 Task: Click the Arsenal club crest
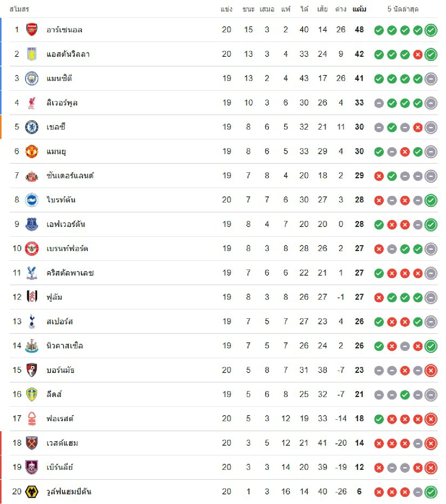point(32,30)
